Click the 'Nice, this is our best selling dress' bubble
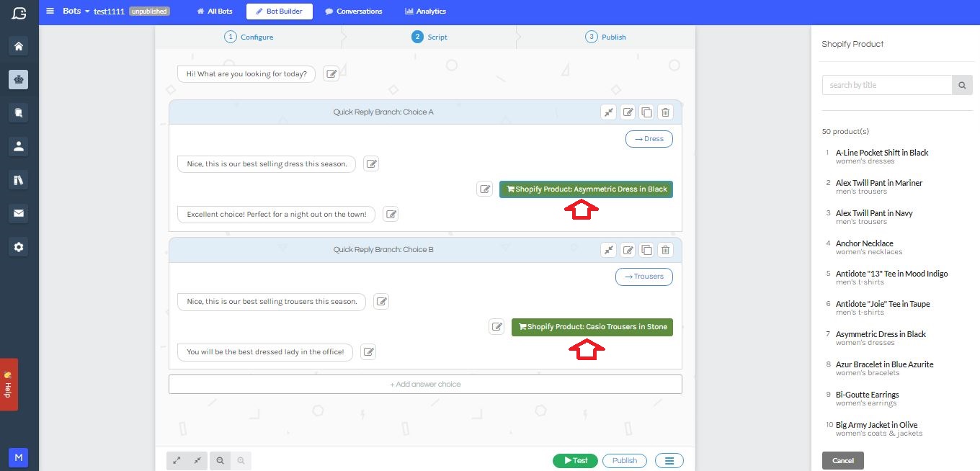 pyautogui.click(x=267, y=163)
